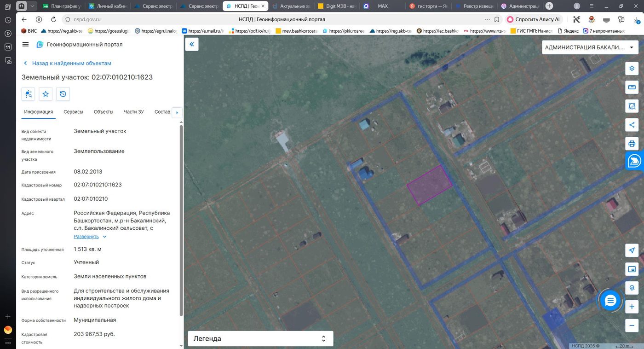Open the map layers panel

tap(632, 68)
